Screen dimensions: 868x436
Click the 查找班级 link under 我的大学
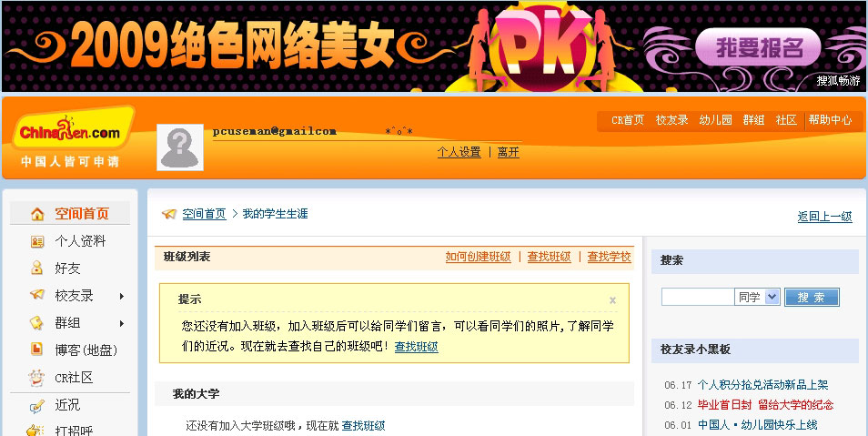coord(363,426)
